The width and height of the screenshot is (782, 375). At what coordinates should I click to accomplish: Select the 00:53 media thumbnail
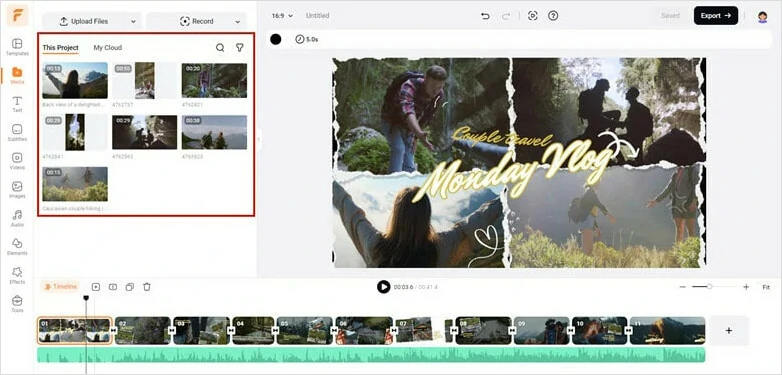[145, 80]
